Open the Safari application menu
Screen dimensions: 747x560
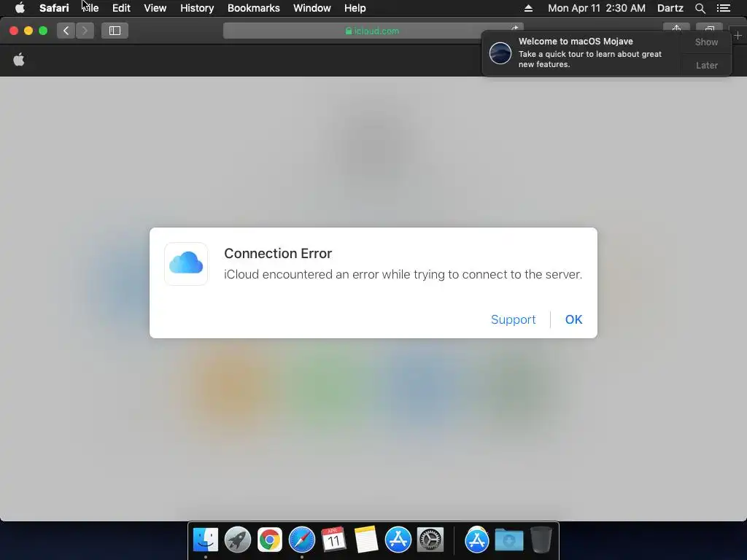click(54, 8)
